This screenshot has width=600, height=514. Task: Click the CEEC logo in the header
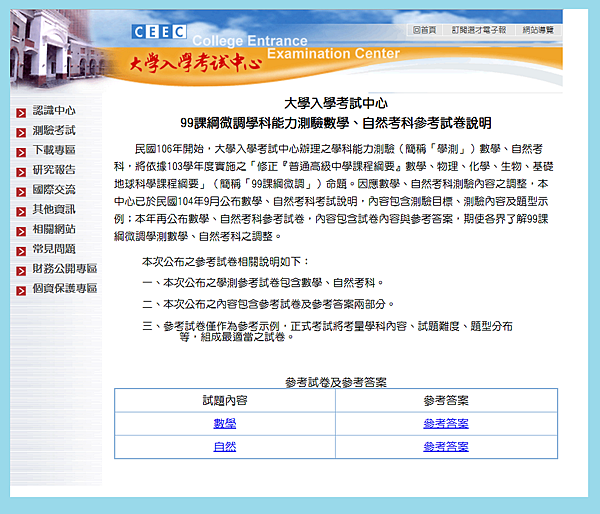pyautogui.click(x=159, y=32)
